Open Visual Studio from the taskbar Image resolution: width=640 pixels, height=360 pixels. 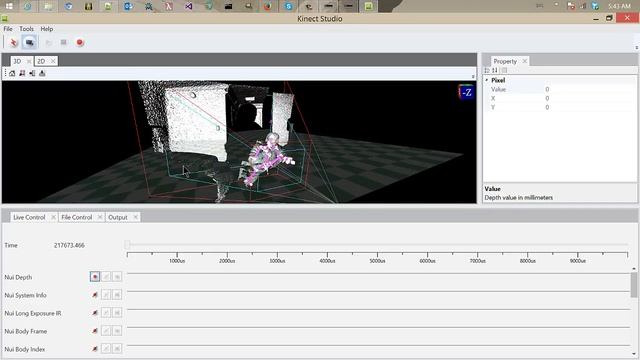point(189,6)
